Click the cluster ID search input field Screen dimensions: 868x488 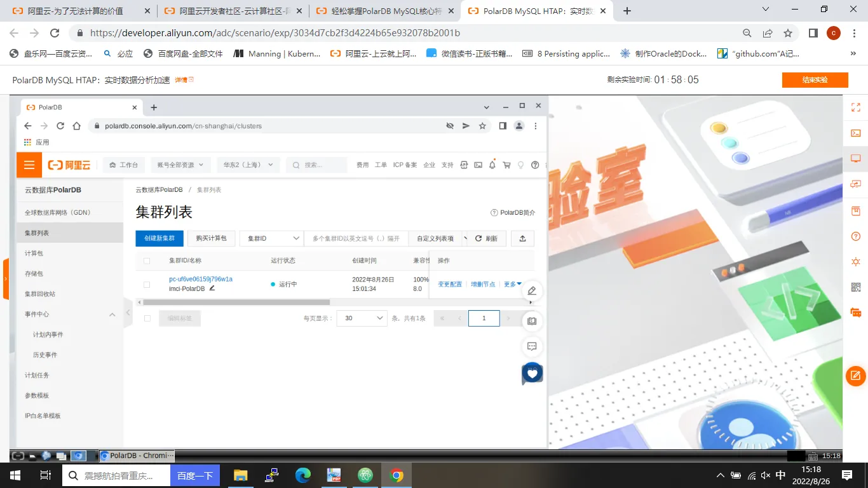[x=356, y=238]
